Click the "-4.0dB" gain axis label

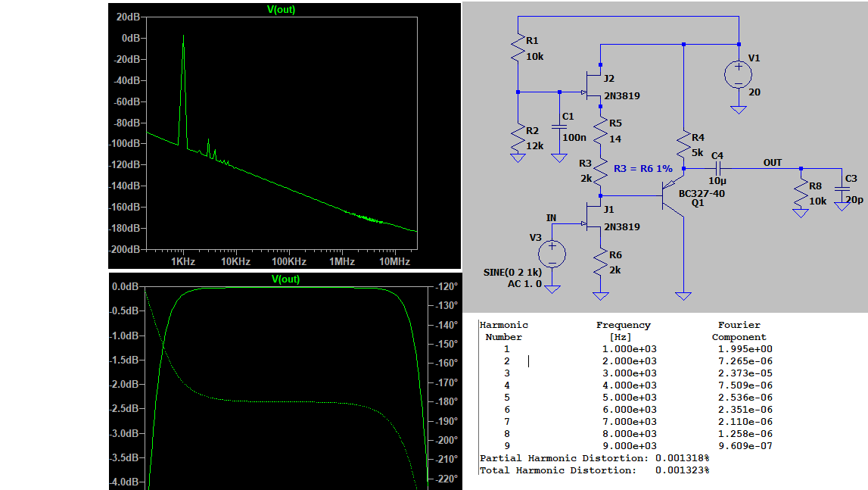[124, 482]
